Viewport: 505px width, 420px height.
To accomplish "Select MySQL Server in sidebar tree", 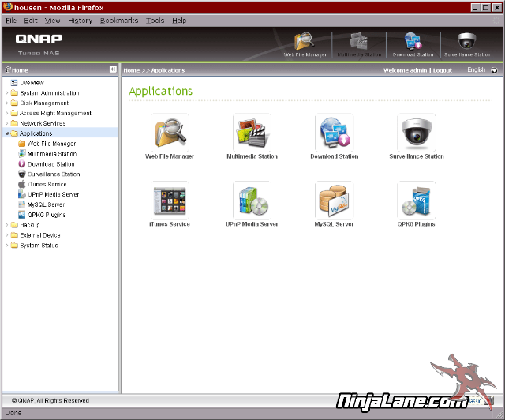I will point(46,204).
